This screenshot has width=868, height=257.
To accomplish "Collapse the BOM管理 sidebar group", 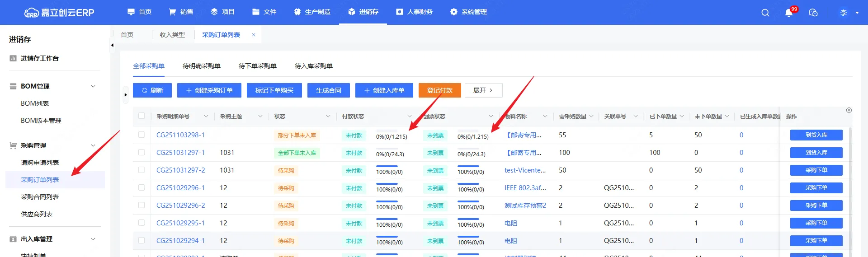I will coord(93,86).
